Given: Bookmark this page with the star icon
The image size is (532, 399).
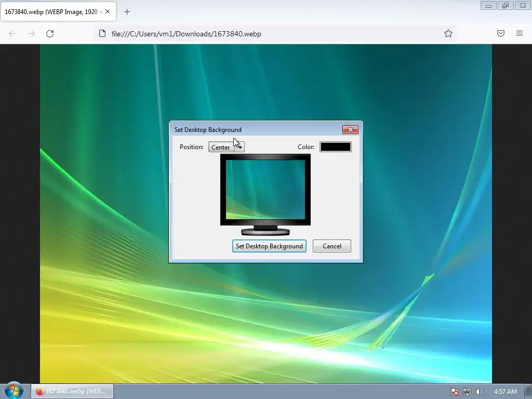Looking at the screenshot, I should point(448,33).
